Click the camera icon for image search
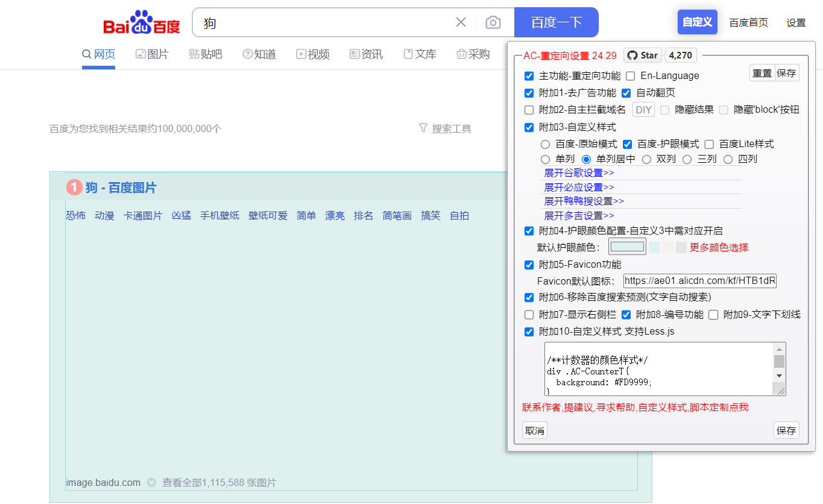Screen dimensions: 823x504 tap(493, 22)
